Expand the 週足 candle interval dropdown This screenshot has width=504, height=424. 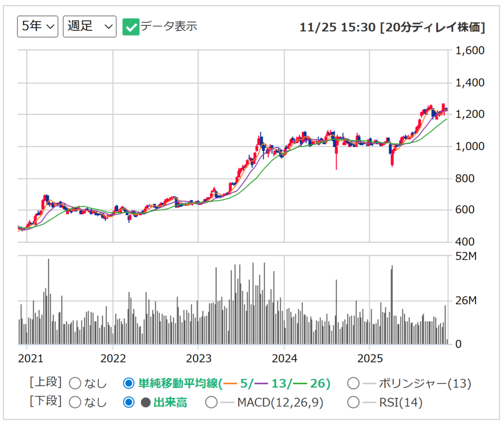coord(90,27)
